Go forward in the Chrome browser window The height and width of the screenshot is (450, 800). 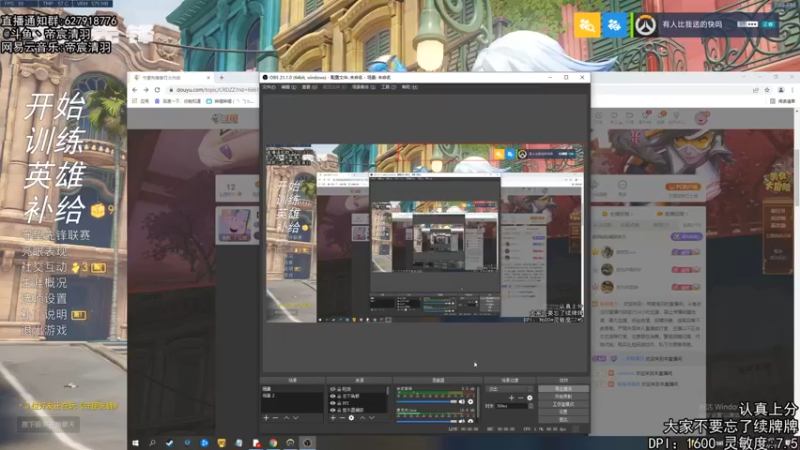pos(146,90)
